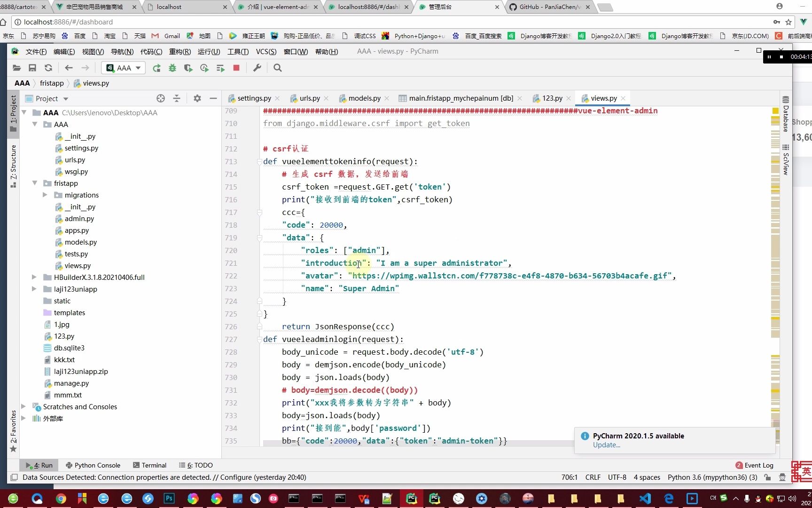Click the locate-in-project target icon
The image size is (812, 508).
161,98
